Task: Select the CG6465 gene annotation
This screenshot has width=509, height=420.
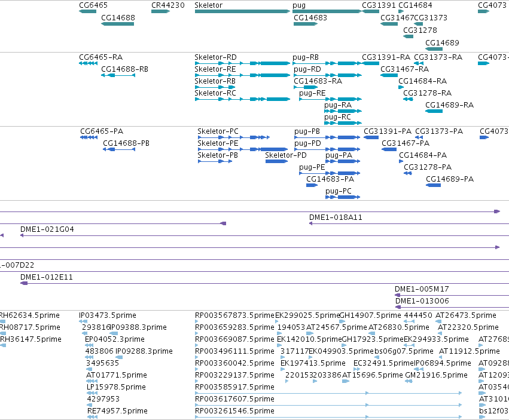Action: click(x=88, y=11)
